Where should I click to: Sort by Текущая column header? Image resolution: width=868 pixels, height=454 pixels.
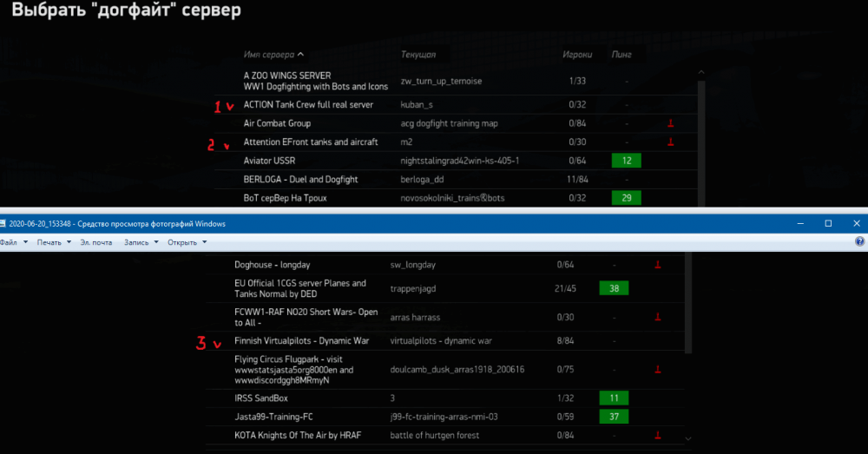point(418,55)
